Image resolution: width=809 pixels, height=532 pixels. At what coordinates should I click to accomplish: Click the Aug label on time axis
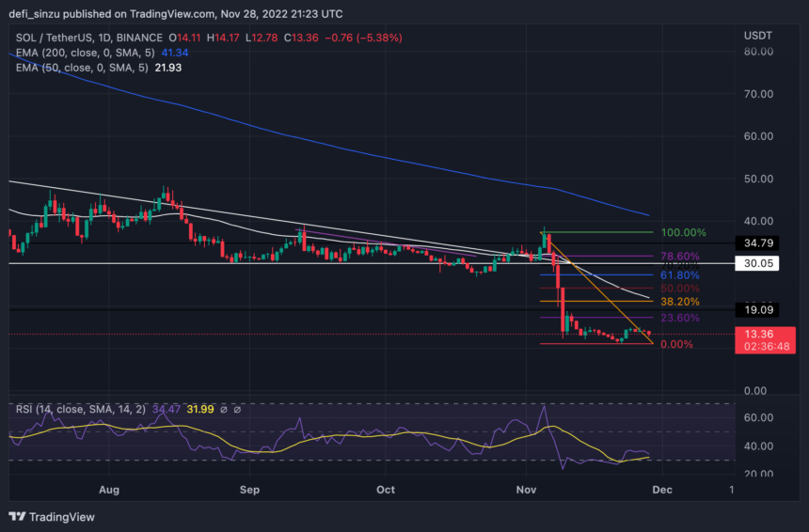(109, 490)
